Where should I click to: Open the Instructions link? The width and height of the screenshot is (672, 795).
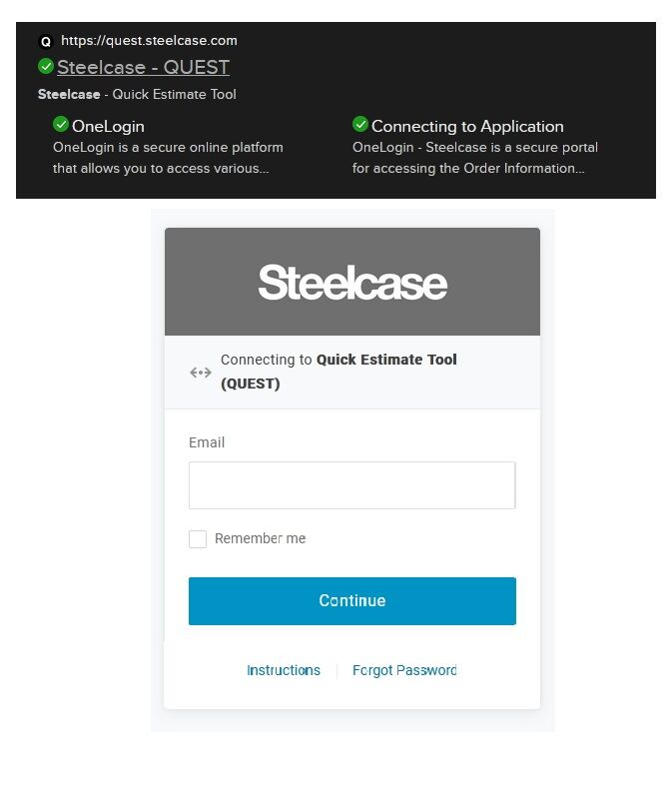pyautogui.click(x=284, y=670)
